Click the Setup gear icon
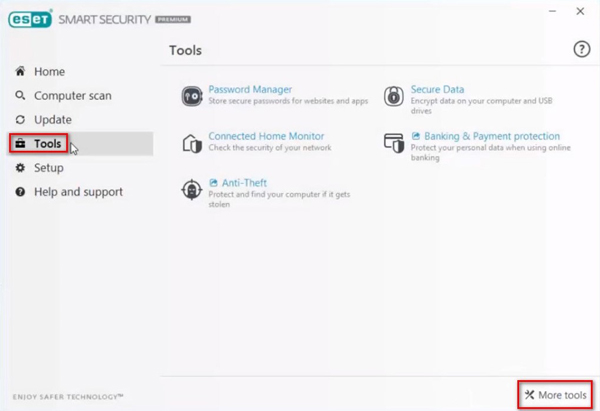 coord(20,168)
